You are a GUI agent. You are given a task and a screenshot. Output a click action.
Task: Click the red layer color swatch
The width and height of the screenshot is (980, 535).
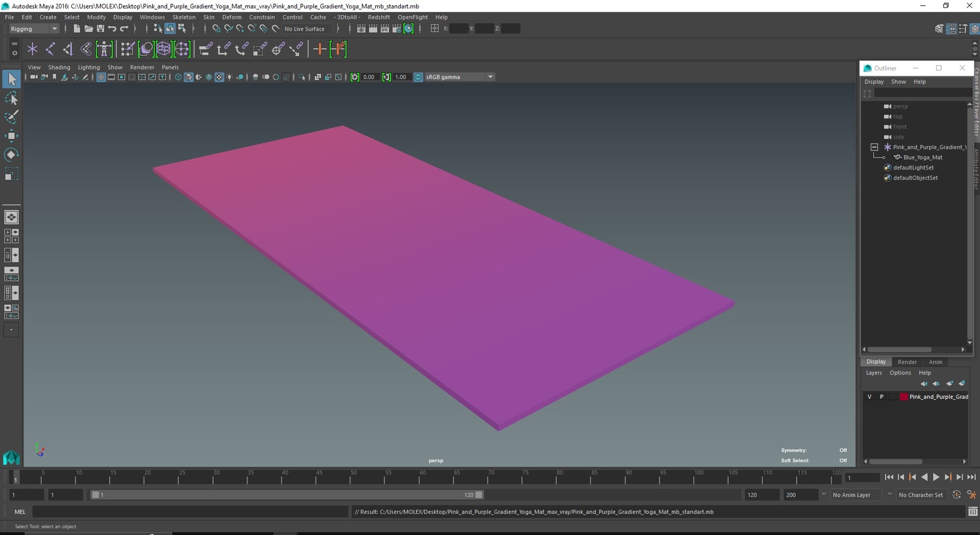point(903,397)
